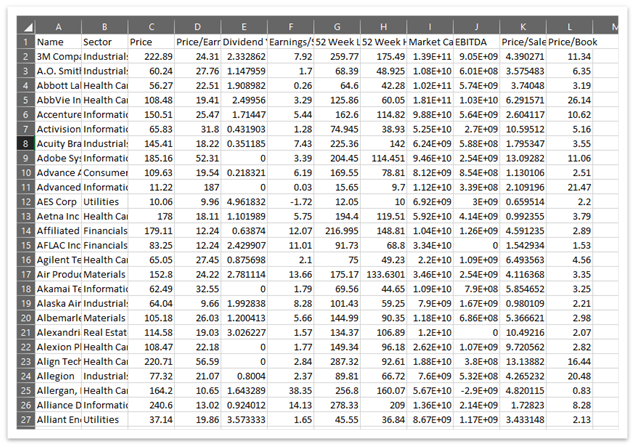Select Alliant Energy name cell
Screen dimensions: 636x448
[58, 420]
